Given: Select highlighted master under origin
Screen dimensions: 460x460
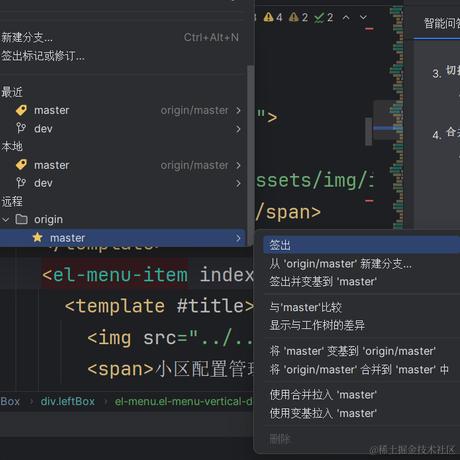Looking at the screenshot, I should [x=123, y=238].
